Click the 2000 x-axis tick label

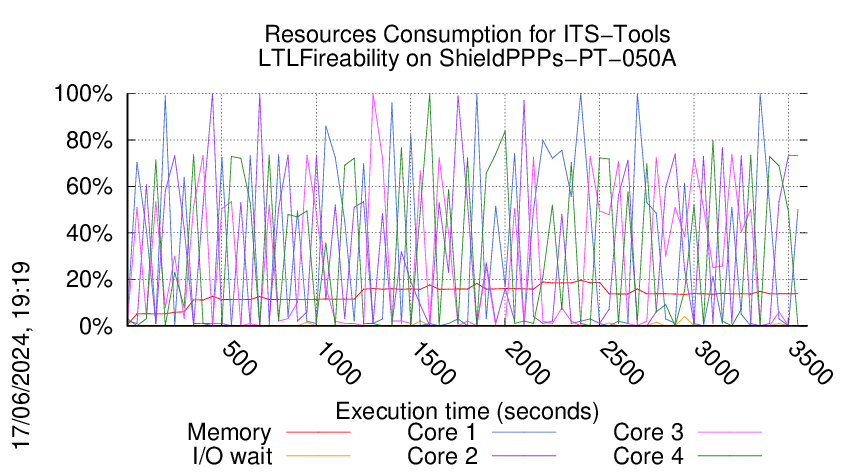(x=527, y=363)
